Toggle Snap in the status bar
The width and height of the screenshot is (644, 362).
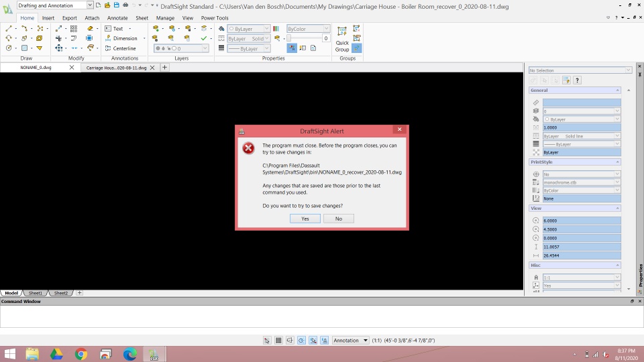coord(267,341)
